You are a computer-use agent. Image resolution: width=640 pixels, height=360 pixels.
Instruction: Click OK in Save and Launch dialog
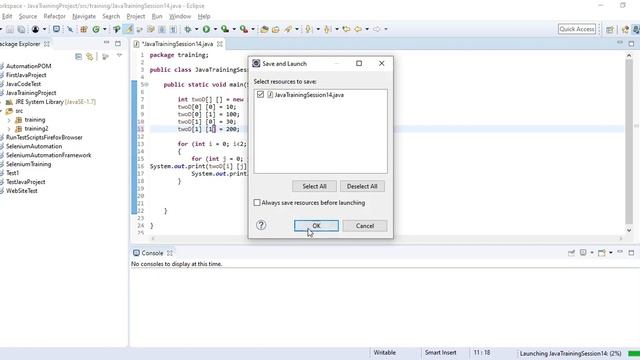click(316, 226)
